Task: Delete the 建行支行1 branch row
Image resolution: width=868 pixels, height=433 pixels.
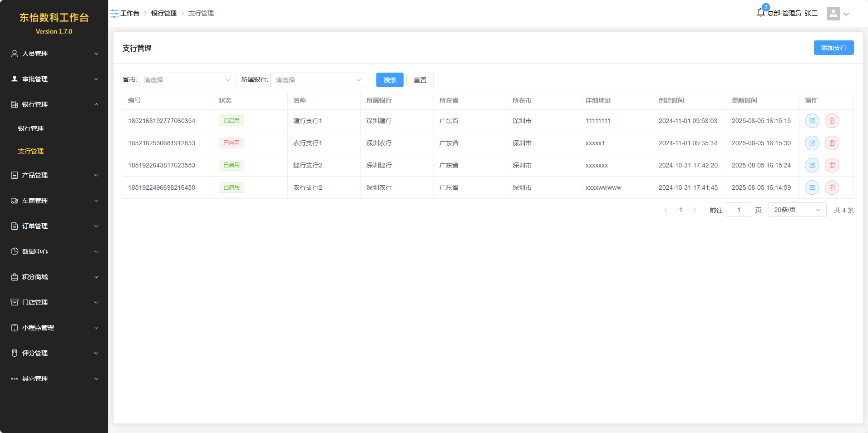Action: point(832,121)
